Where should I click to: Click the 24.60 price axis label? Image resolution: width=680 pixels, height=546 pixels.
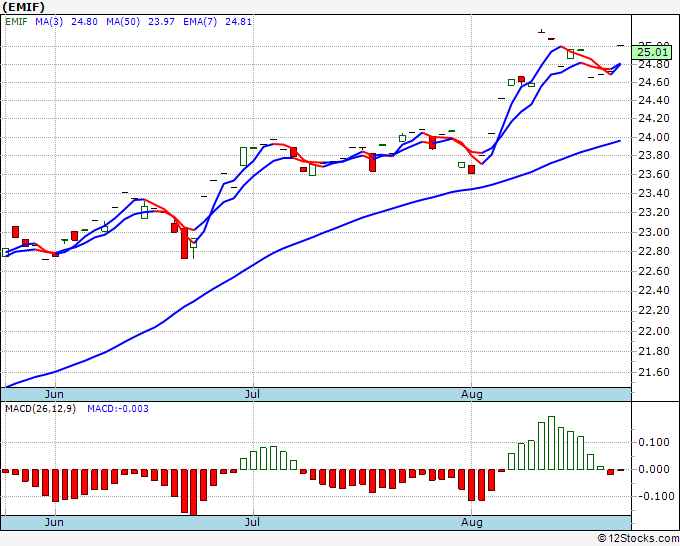(654, 82)
